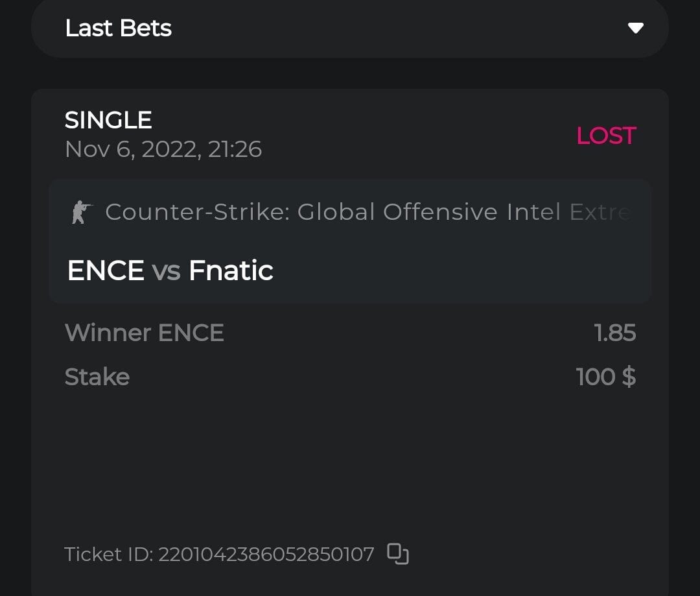Click the 100 $ stake amount
700x596 pixels.
click(605, 377)
